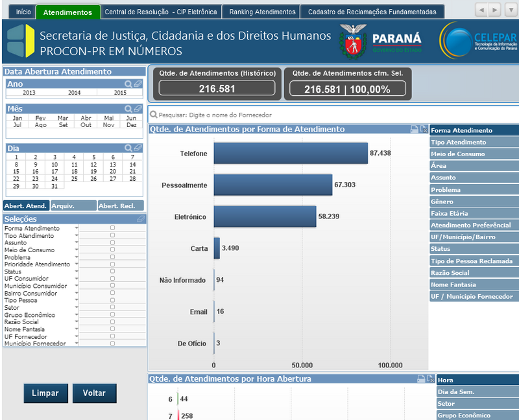Expand Grupo Econômico dropdown arrow
The height and width of the screenshot is (420, 519).
(77, 314)
